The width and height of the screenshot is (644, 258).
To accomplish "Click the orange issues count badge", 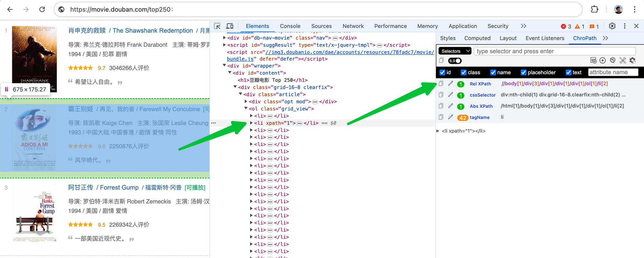I will pos(594,26).
